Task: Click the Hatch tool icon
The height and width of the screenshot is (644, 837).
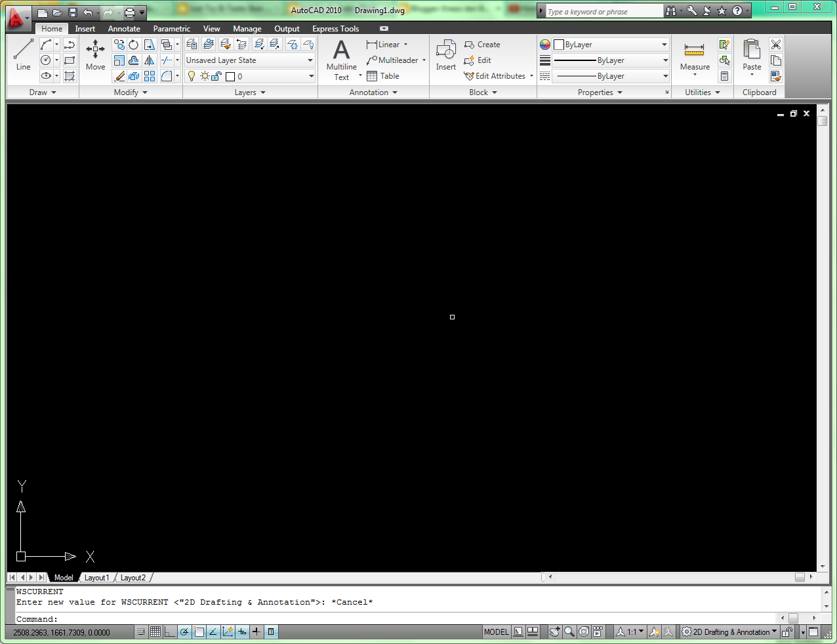Action: pyautogui.click(x=70, y=76)
